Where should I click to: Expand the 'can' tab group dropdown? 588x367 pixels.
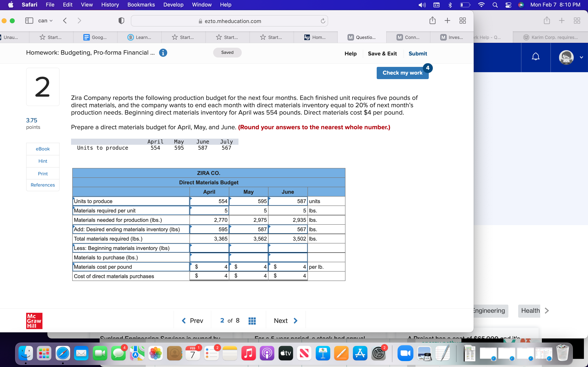[x=45, y=21]
